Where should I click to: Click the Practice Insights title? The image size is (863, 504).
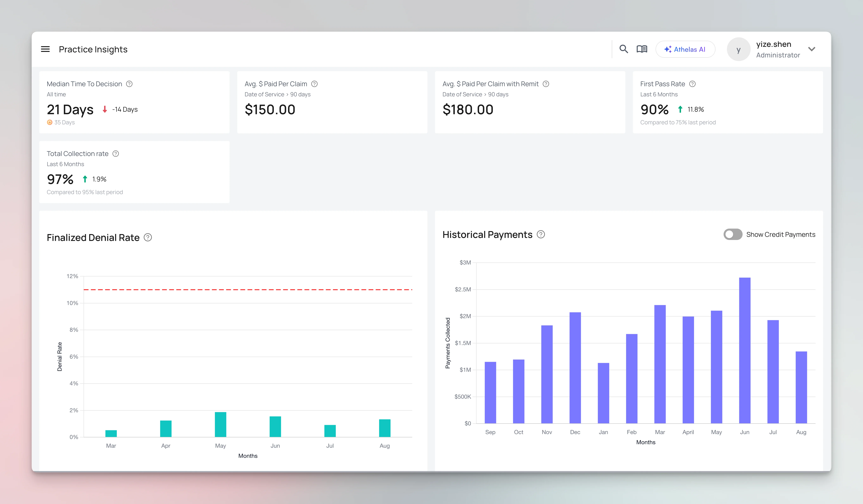pos(93,49)
